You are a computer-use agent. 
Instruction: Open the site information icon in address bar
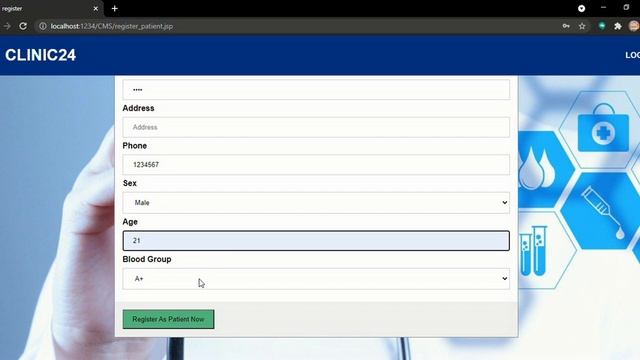(42, 26)
